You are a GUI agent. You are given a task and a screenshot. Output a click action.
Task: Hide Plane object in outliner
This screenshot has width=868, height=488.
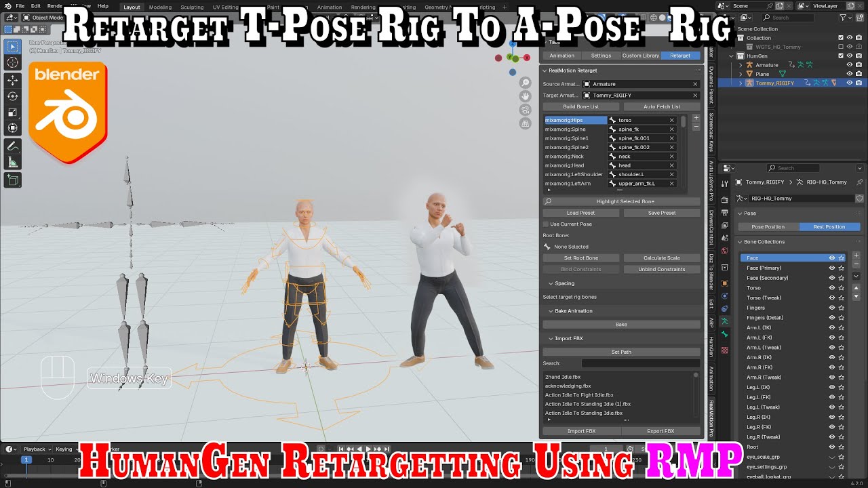tap(850, 74)
